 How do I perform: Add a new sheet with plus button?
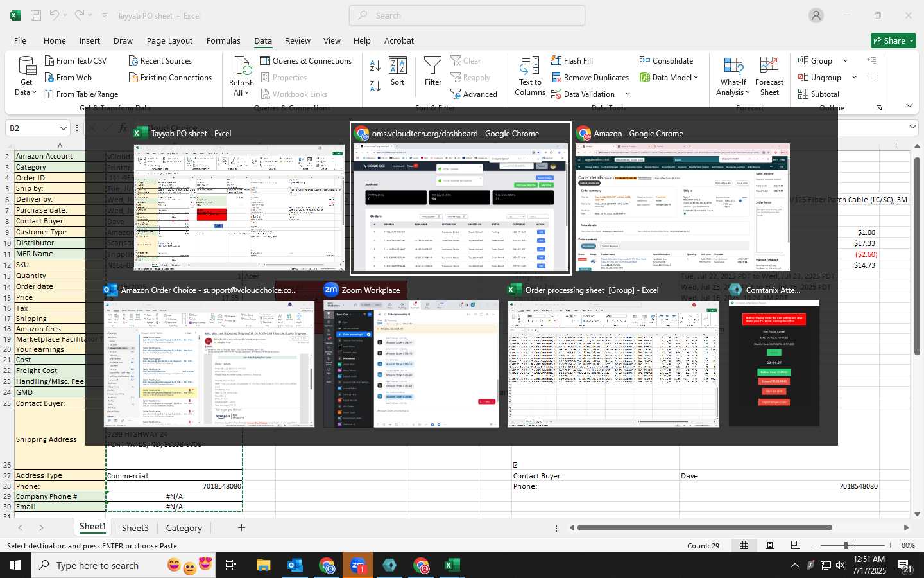pos(241,528)
